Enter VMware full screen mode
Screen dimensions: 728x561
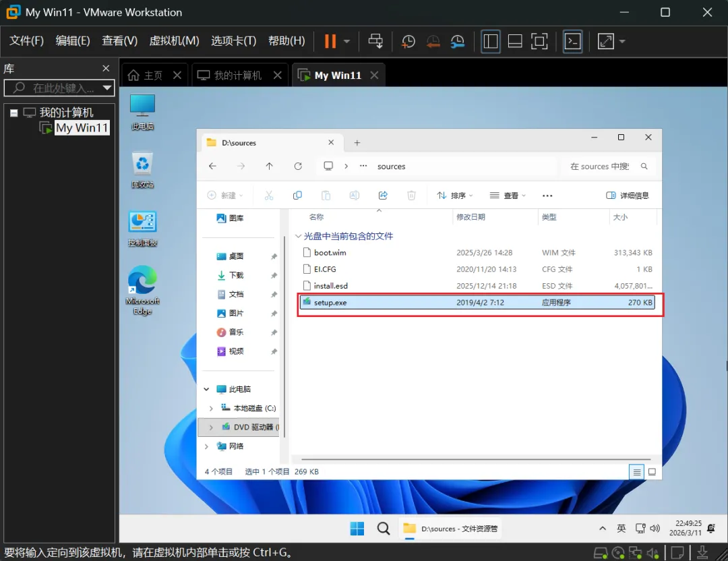539,41
